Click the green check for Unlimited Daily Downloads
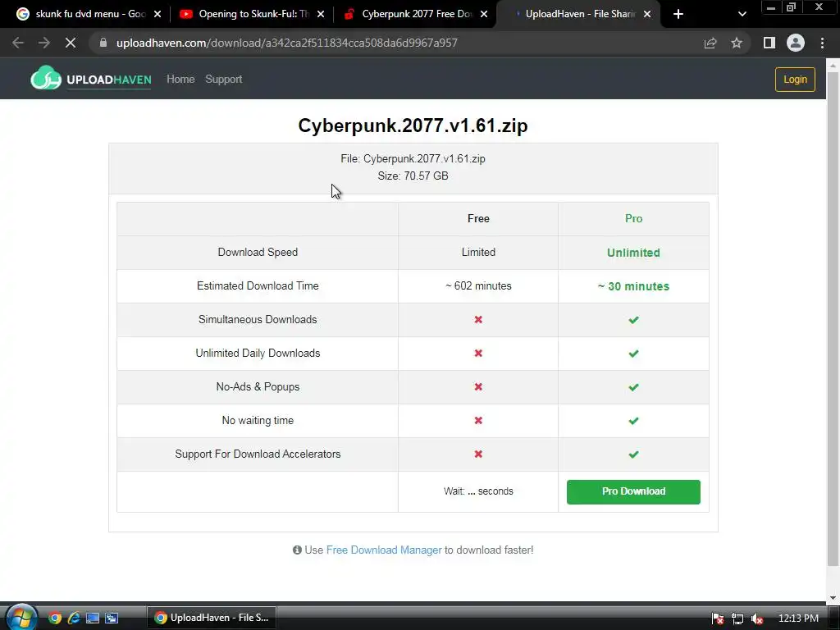840x630 pixels. pos(633,354)
